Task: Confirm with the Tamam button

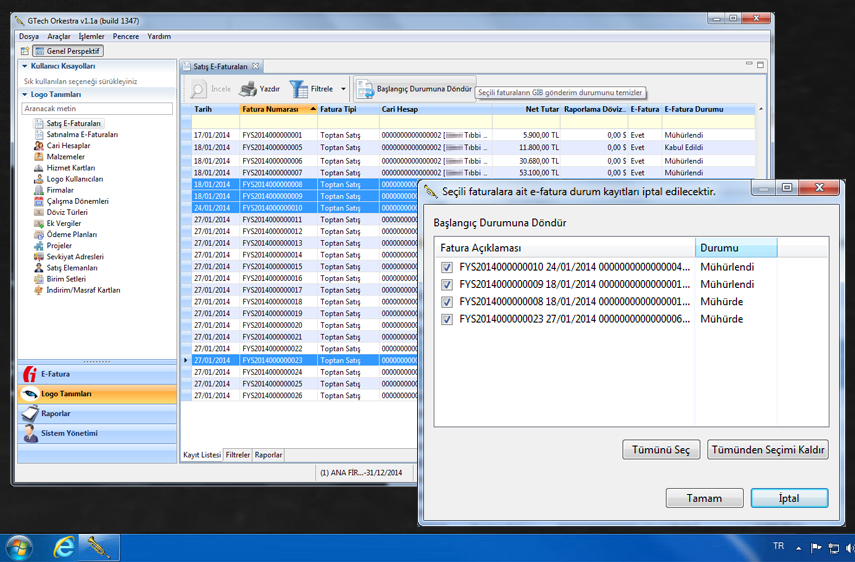Action: (704, 498)
